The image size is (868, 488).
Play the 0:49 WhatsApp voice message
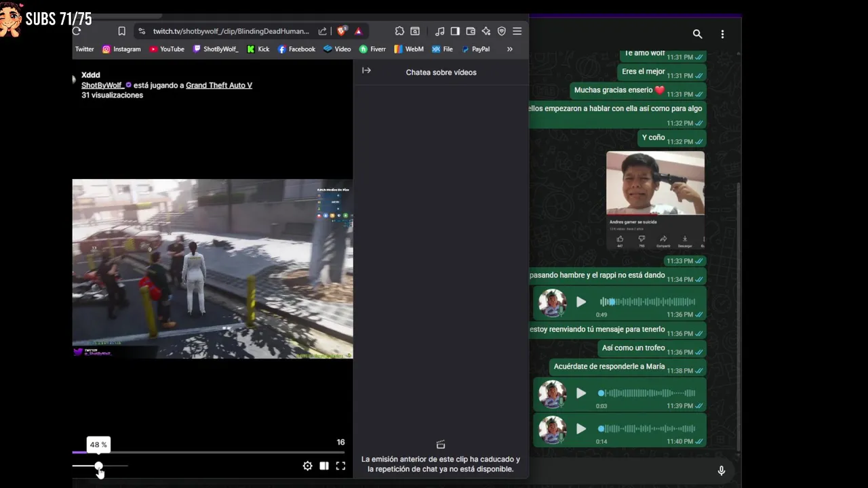(581, 302)
